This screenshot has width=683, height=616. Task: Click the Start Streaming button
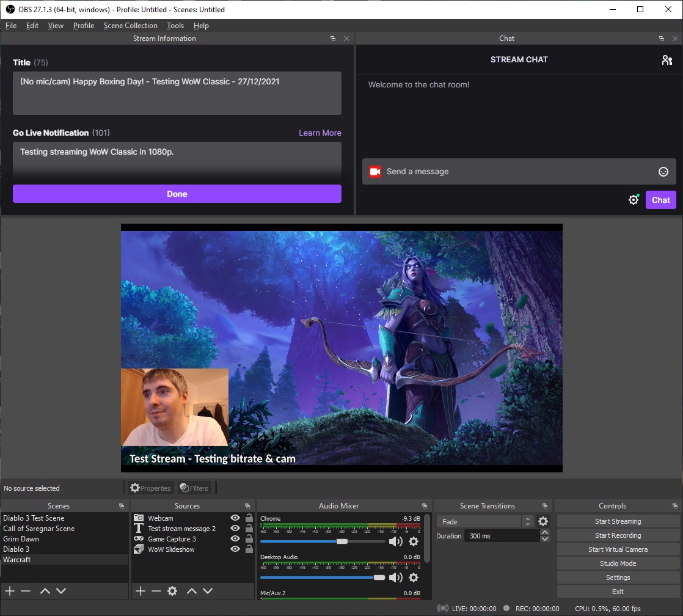click(618, 521)
